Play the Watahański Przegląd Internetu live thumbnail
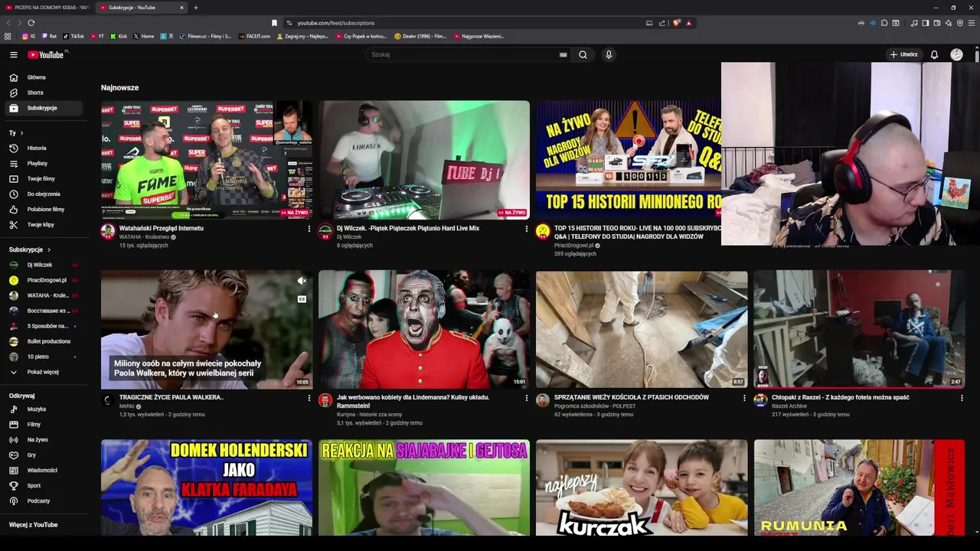The height and width of the screenshot is (551, 980). tap(207, 160)
